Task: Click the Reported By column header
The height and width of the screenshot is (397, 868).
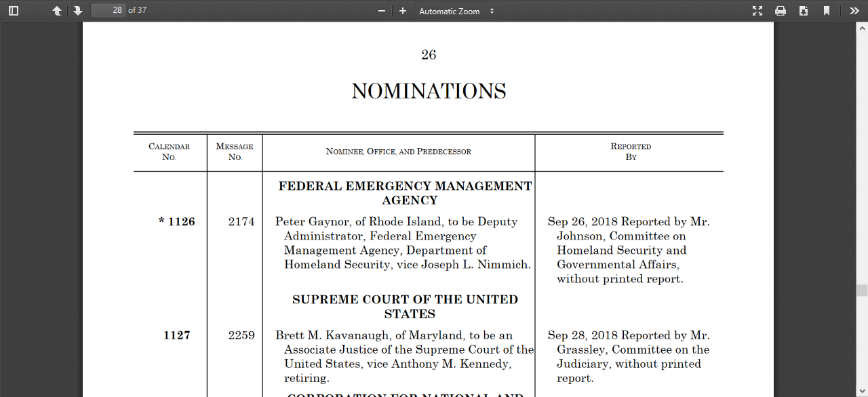Action: (x=631, y=151)
